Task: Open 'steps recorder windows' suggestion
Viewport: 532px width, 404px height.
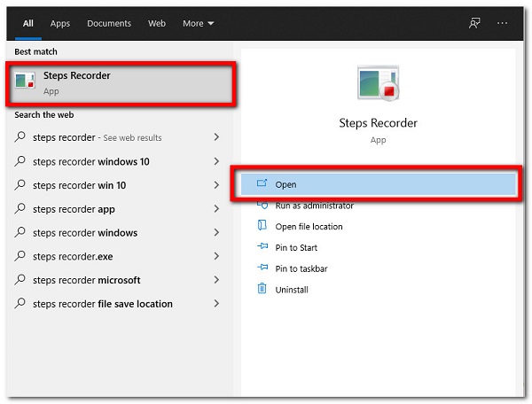Action: (x=117, y=232)
